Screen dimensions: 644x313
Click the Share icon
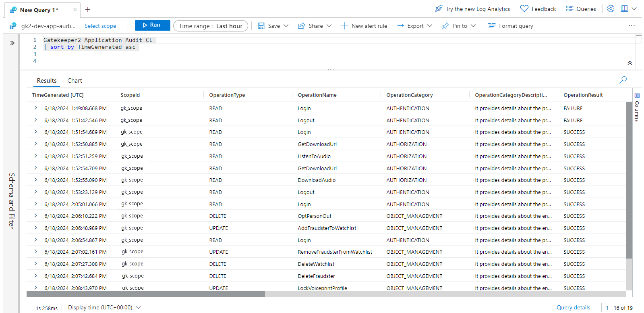click(x=301, y=26)
